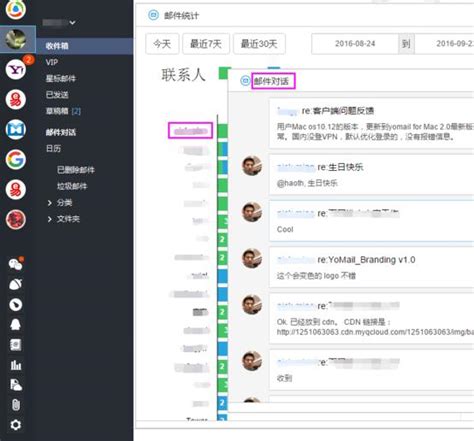Image resolution: width=474 pixels, height=441 pixels.
Task: Open the conversation with reply 收到
Action: tap(371, 370)
